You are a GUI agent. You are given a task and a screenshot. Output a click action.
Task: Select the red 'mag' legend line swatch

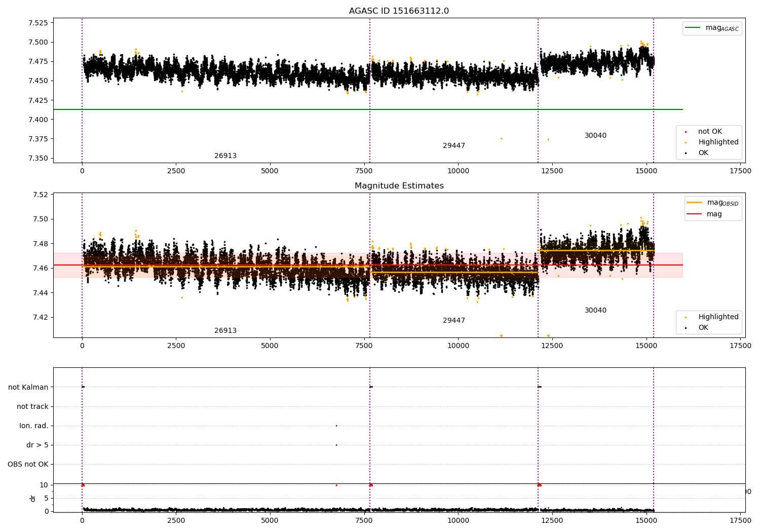click(x=694, y=214)
